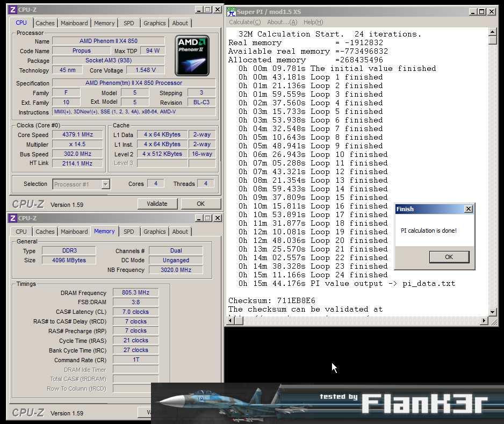
Task: Click Validate button in top CPU-Z window
Action: pyautogui.click(x=157, y=204)
